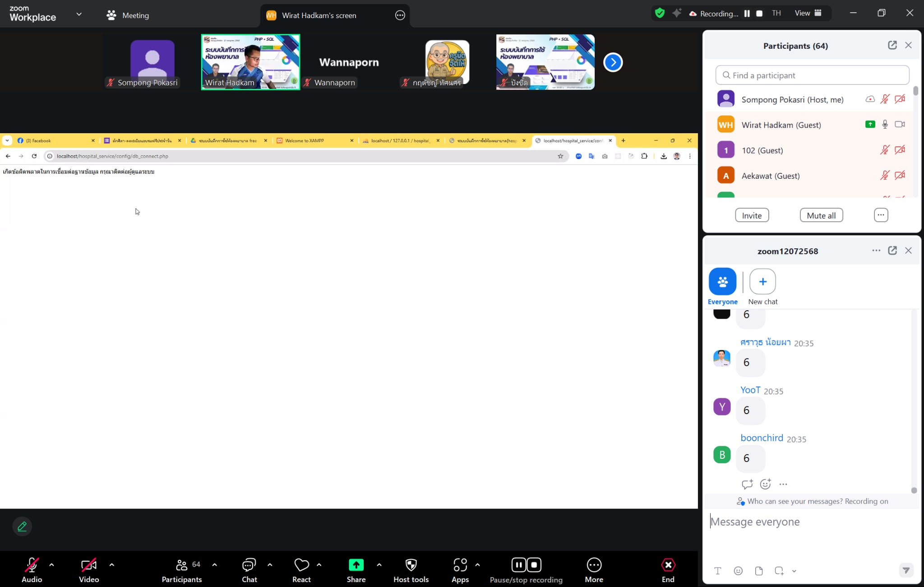
Task: Open the zoom Workplace dropdown chevron
Action: click(x=79, y=14)
